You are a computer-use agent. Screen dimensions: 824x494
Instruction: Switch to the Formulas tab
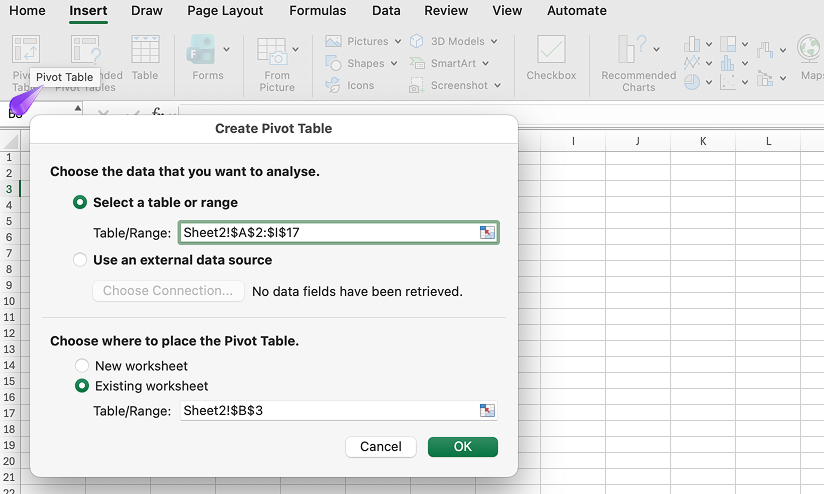coord(317,11)
